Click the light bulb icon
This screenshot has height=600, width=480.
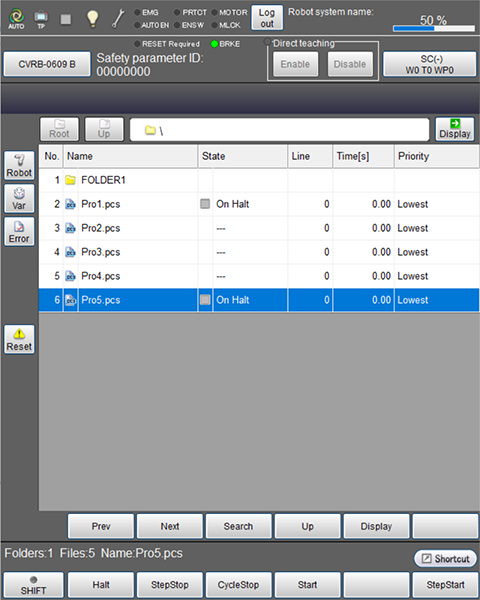[92, 19]
